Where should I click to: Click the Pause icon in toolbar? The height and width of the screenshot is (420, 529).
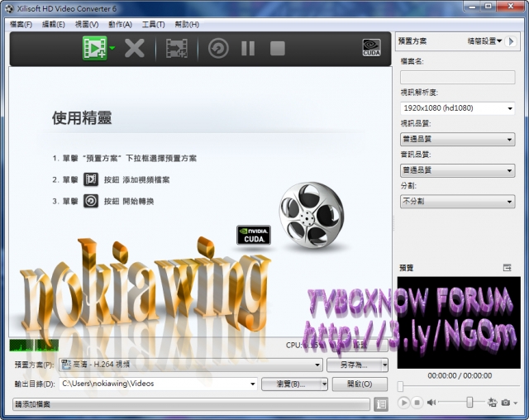click(248, 49)
